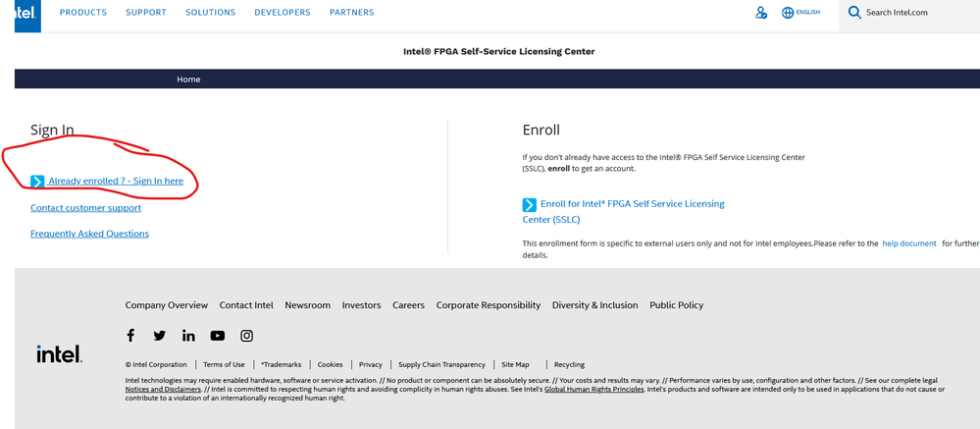
Task: Open the Solutions menu
Action: tap(211, 13)
